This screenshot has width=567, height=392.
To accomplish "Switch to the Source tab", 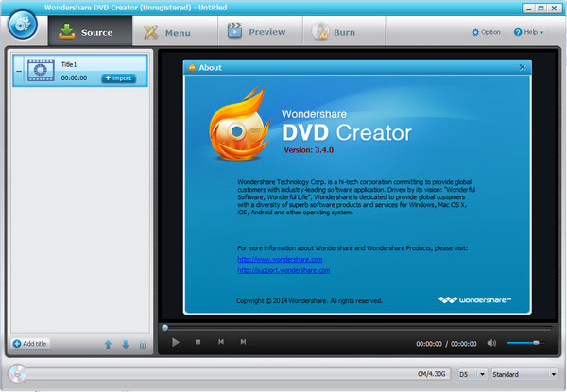I will click(x=90, y=31).
